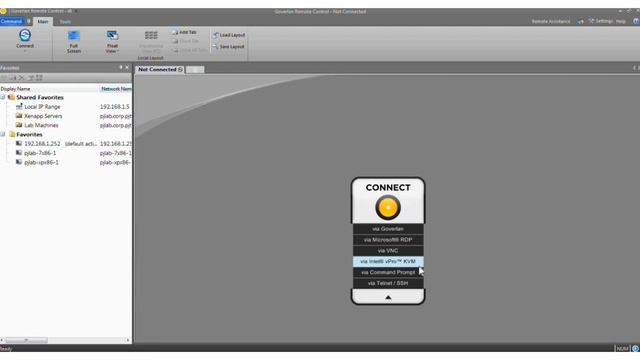The width and height of the screenshot is (640, 360).
Task: Click the last icon in Favorites toolbar
Action: point(39,78)
